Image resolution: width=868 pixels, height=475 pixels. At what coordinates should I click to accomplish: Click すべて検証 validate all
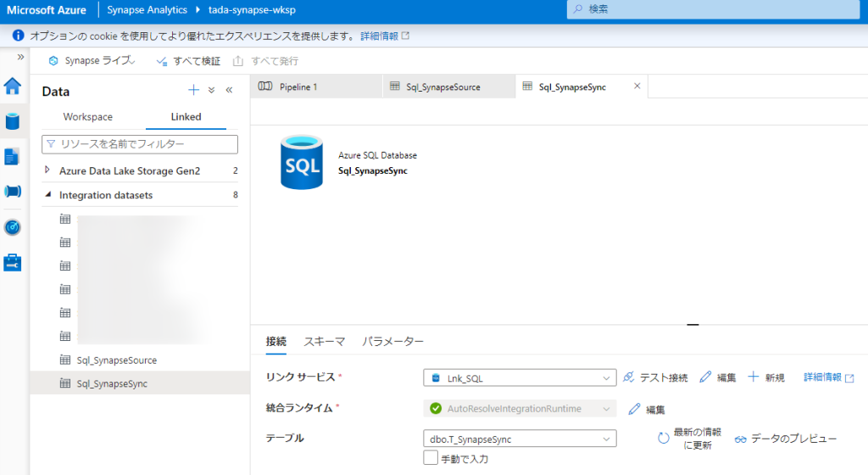[188, 61]
